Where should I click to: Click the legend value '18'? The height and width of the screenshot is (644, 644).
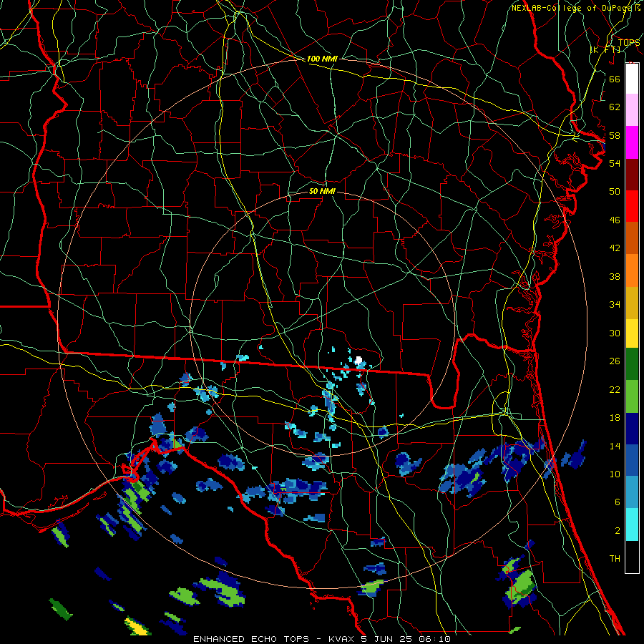[x=615, y=418]
